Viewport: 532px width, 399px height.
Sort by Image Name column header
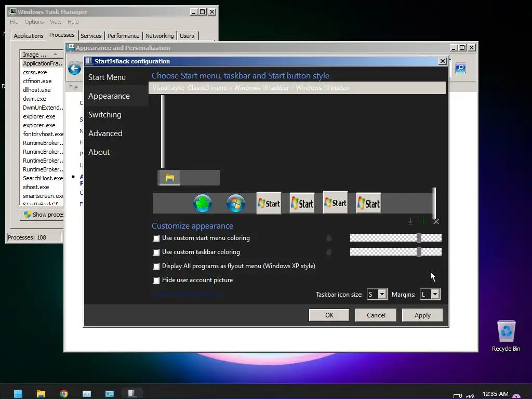click(42, 54)
